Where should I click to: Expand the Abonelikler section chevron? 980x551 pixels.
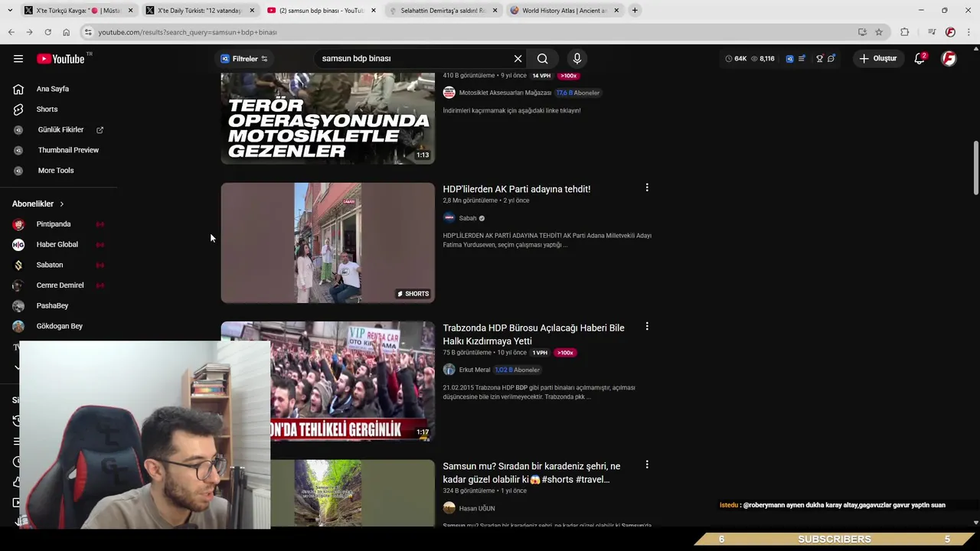click(x=62, y=204)
